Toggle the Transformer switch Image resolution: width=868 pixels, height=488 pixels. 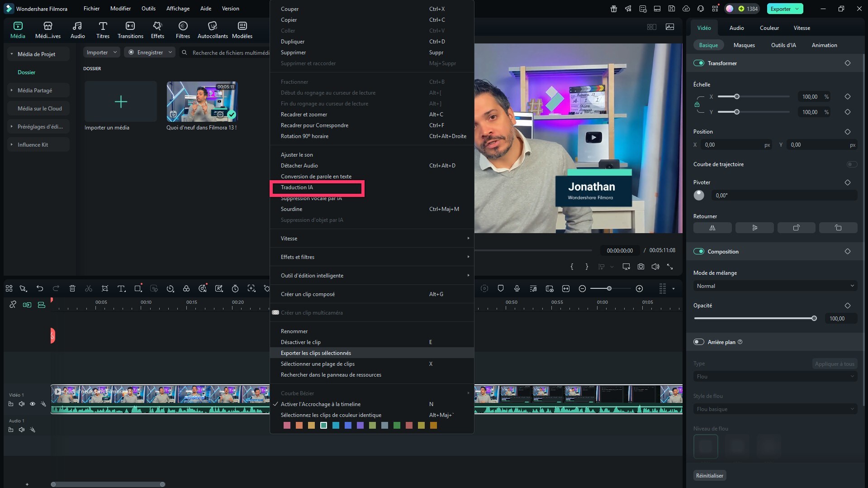click(x=699, y=63)
